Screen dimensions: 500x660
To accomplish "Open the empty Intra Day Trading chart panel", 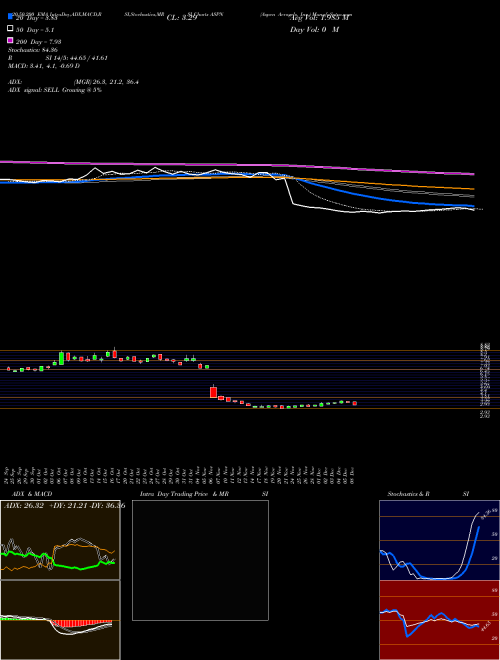I will pyautogui.click(x=200, y=560).
